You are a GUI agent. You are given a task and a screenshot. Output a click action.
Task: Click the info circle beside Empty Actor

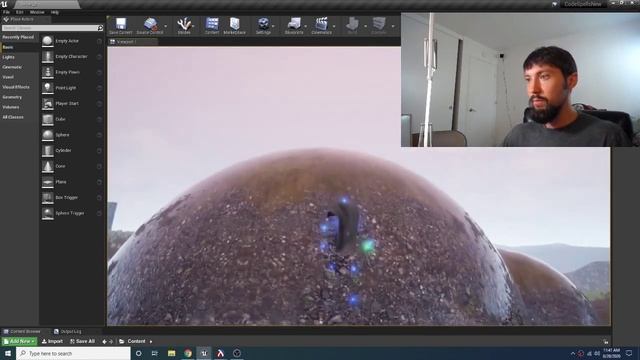[x=99, y=41]
